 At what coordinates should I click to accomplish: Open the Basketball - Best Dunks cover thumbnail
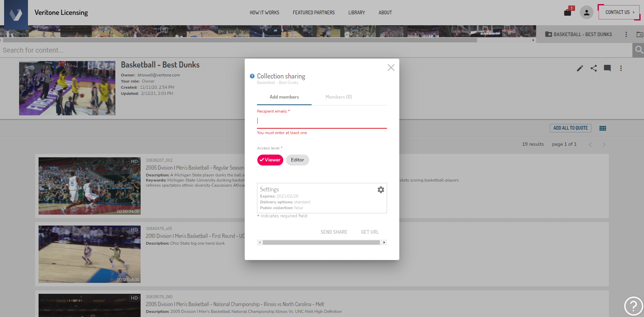pyautogui.click(x=67, y=88)
